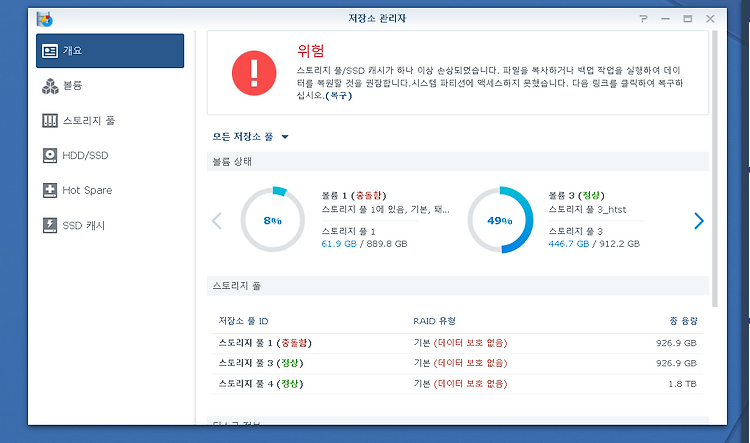The height and width of the screenshot is (443, 750).
Task: Click the 총 용량 column header
Action: (684, 321)
